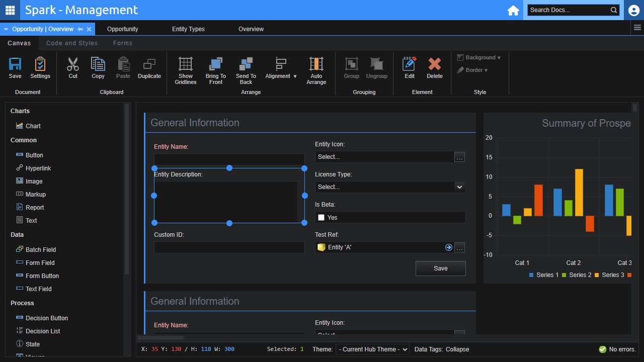Open the user account avatar
Image resolution: width=644 pixels, height=362 pixels.
click(634, 10)
